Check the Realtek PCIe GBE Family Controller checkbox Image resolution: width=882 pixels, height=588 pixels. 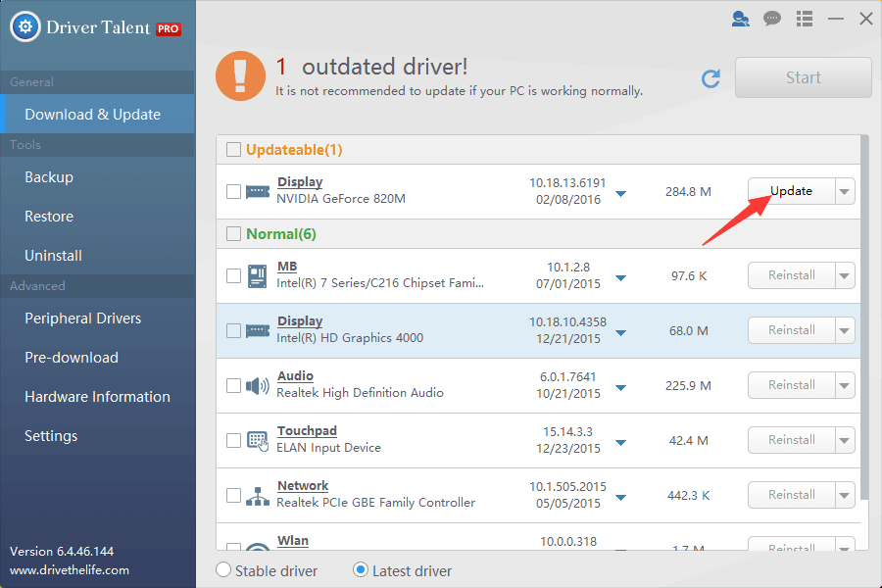pos(233,495)
